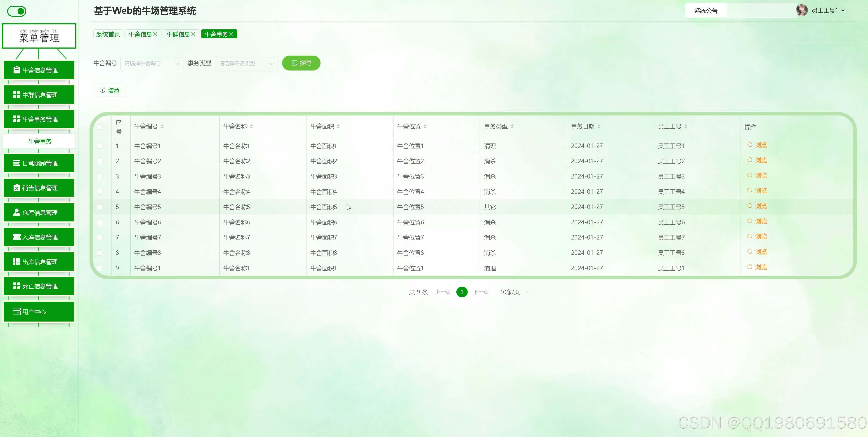Click the 用户中心 card icon
Screen dimensions: 868x437
[16, 312]
